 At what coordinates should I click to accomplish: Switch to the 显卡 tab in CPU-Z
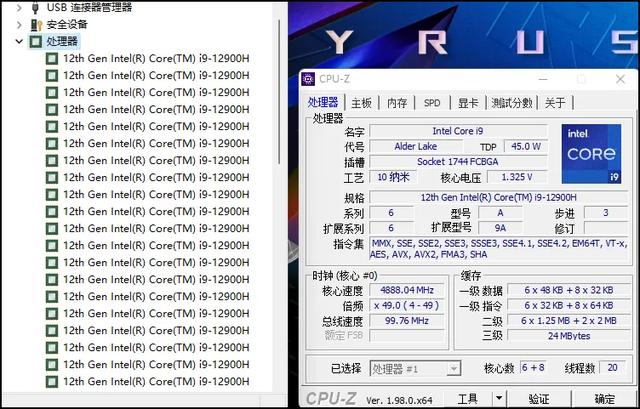point(468,103)
